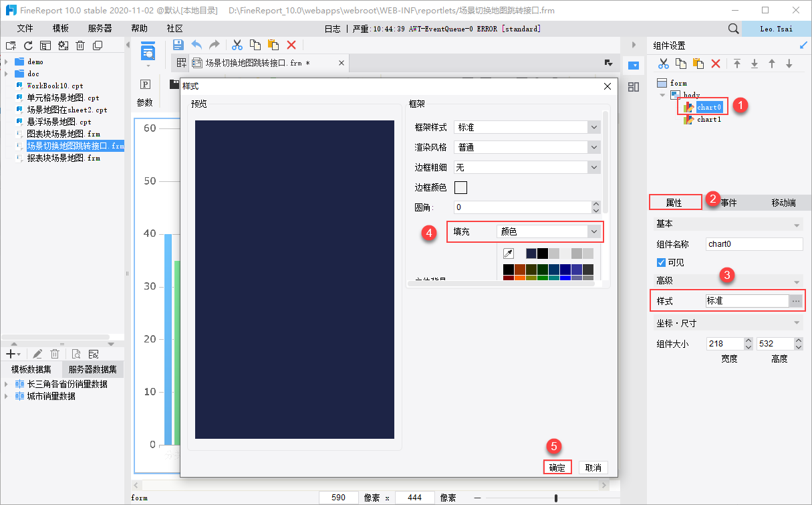Toggle the 可见 visible checkbox

662,262
